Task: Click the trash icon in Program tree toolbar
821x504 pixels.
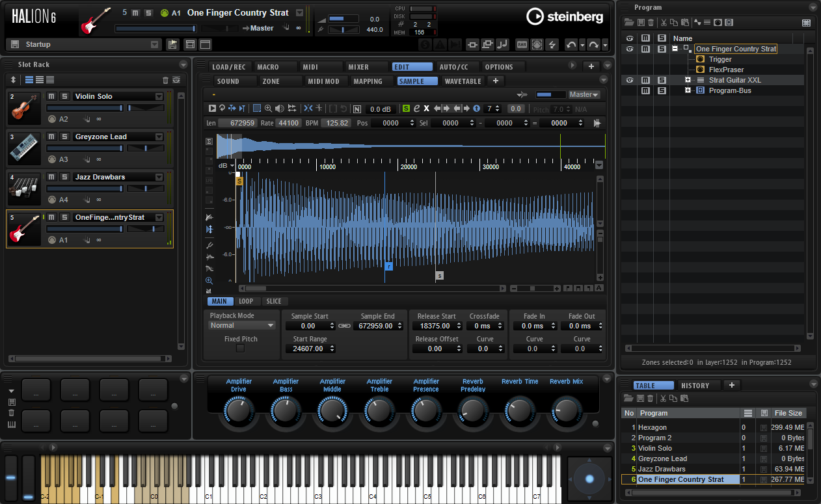Action: (651, 22)
